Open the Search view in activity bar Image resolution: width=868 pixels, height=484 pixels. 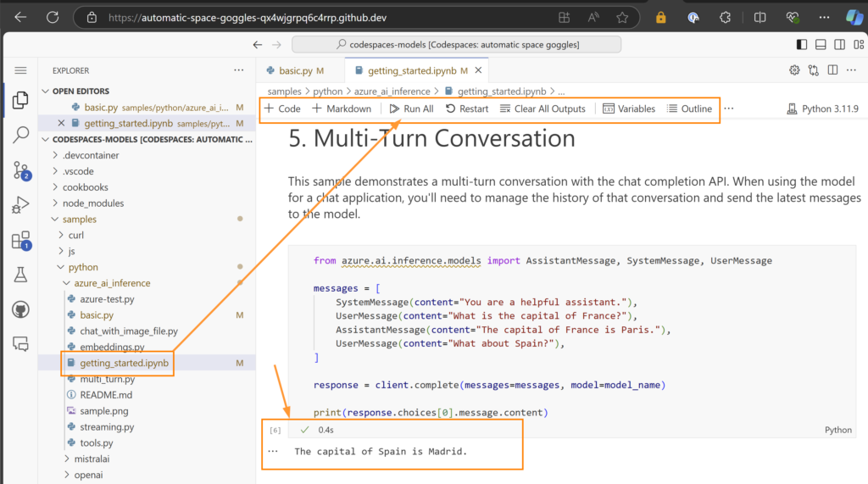(x=21, y=135)
